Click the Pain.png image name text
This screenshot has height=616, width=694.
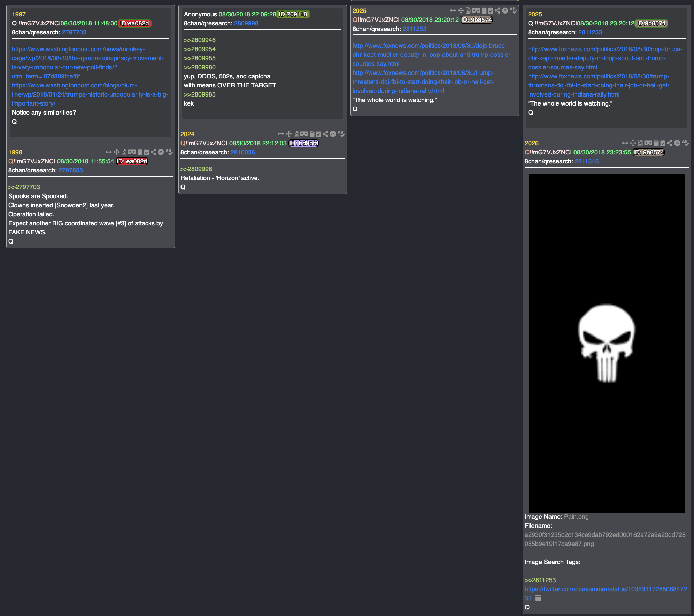(x=576, y=517)
